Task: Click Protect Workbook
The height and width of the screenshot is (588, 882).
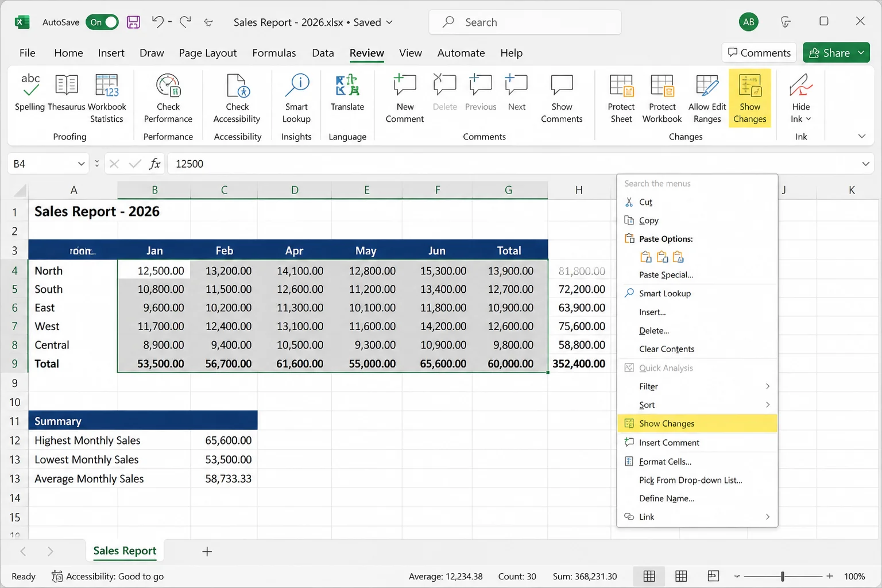Action: pyautogui.click(x=662, y=99)
